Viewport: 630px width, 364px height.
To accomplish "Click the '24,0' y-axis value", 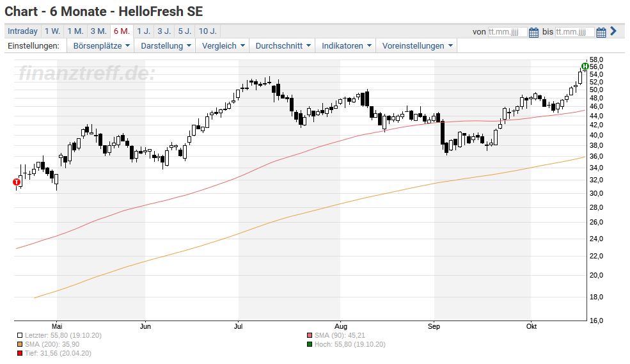I will [x=596, y=239].
